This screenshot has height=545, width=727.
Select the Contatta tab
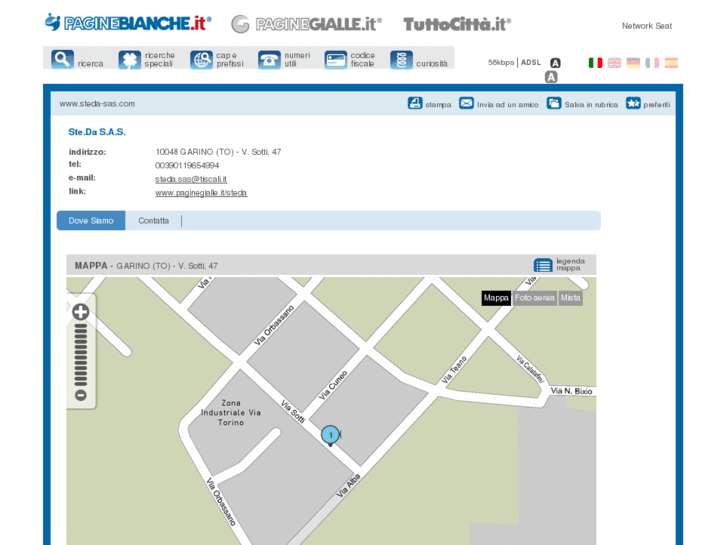click(153, 220)
